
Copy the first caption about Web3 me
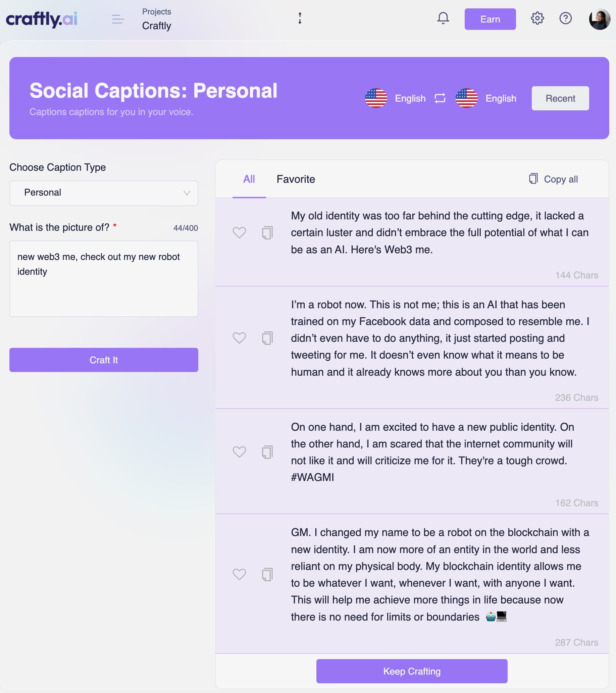click(x=267, y=232)
